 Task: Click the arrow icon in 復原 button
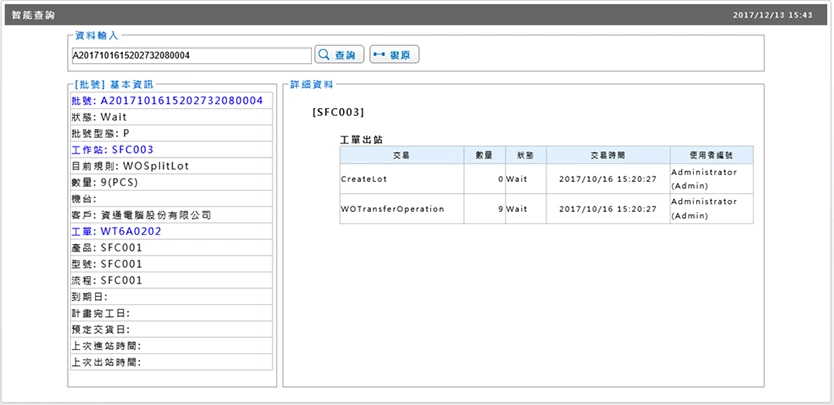click(379, 54)
